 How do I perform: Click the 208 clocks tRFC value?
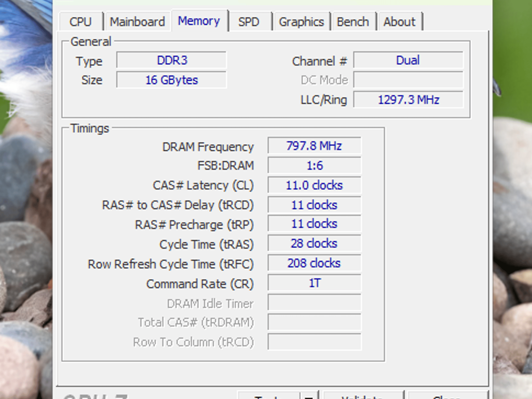[314, 263]
